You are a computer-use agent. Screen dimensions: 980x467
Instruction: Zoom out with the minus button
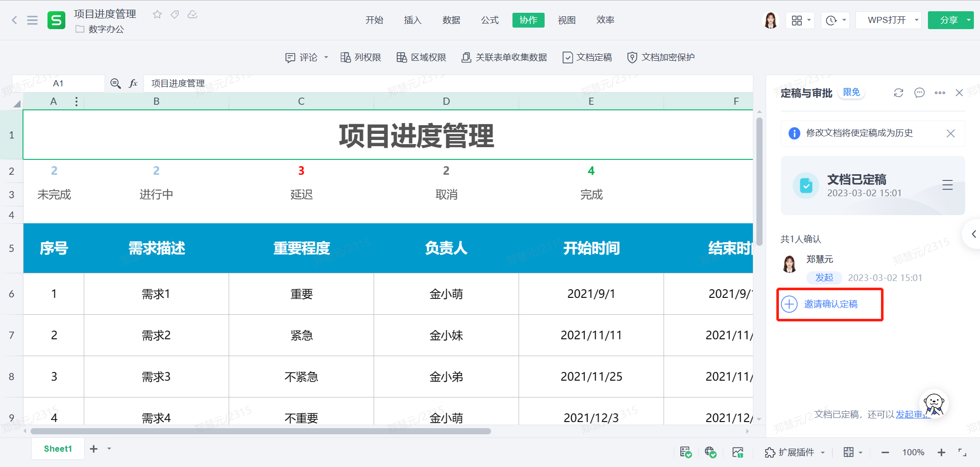pos(885,453)
